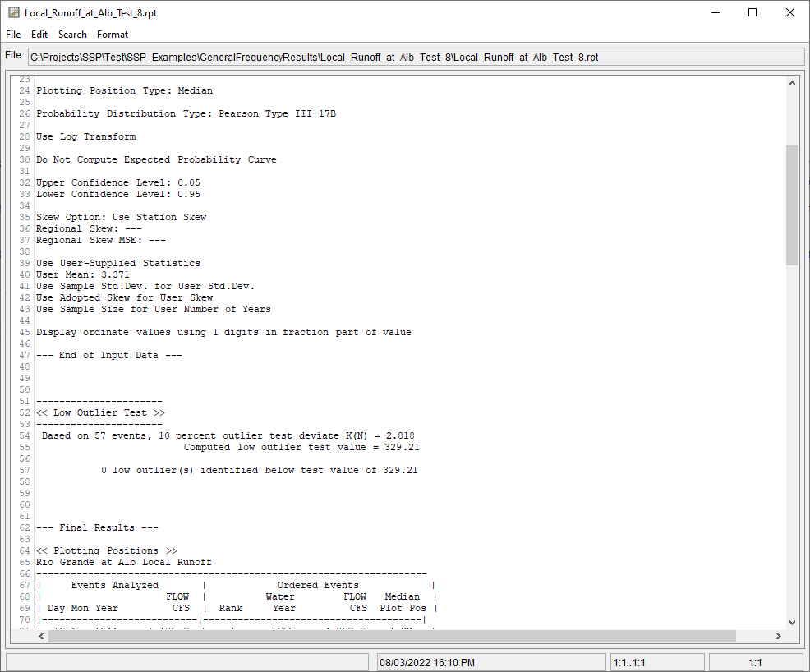Click line 'Plotting Position Type: Median'

[125, 91]
